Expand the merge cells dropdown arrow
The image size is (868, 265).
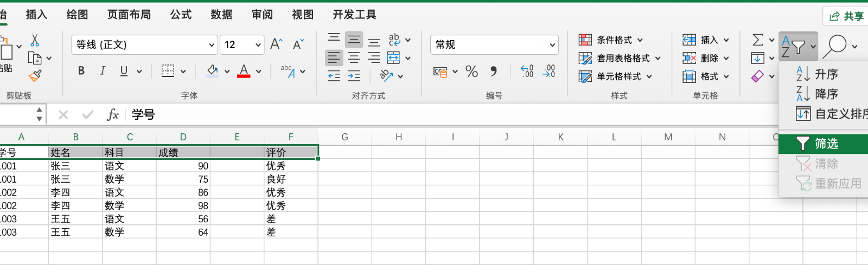coord(407,58)
